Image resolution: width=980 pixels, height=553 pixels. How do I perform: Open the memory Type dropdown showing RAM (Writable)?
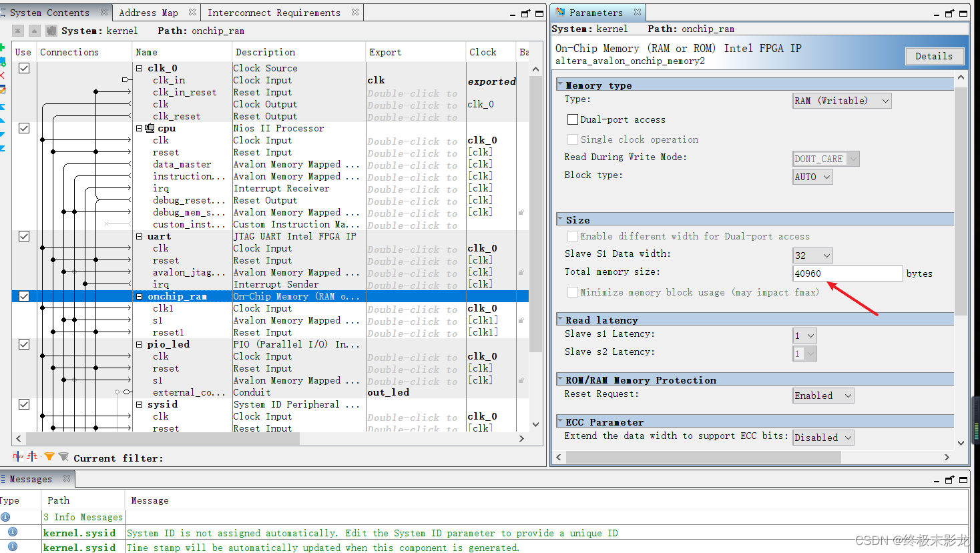(x=842, y=101)
